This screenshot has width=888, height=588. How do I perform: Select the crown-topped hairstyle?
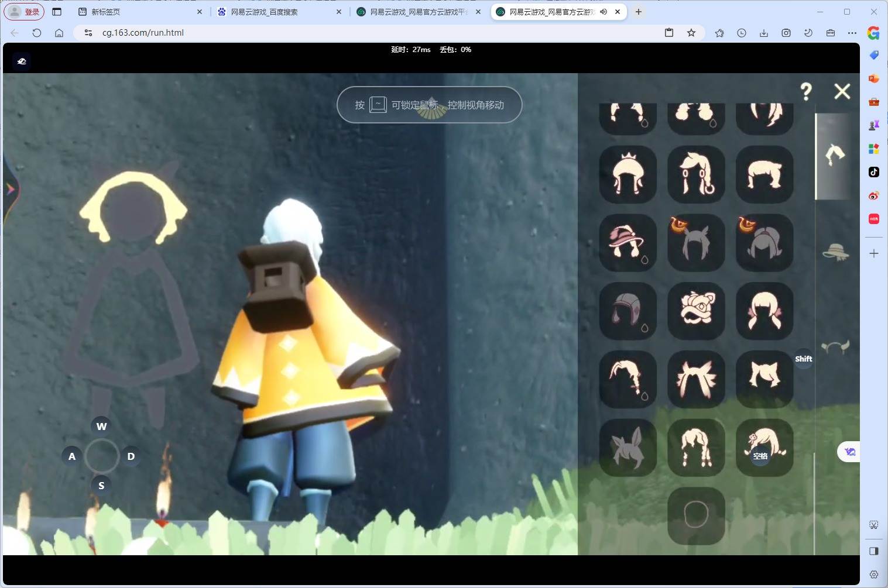tap(628, 174)
